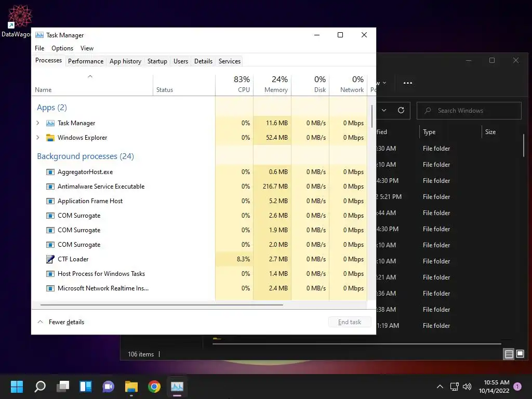Open the Windows Start menu
The height and width of the screenshot is (399, 532).
pos(17,387)
